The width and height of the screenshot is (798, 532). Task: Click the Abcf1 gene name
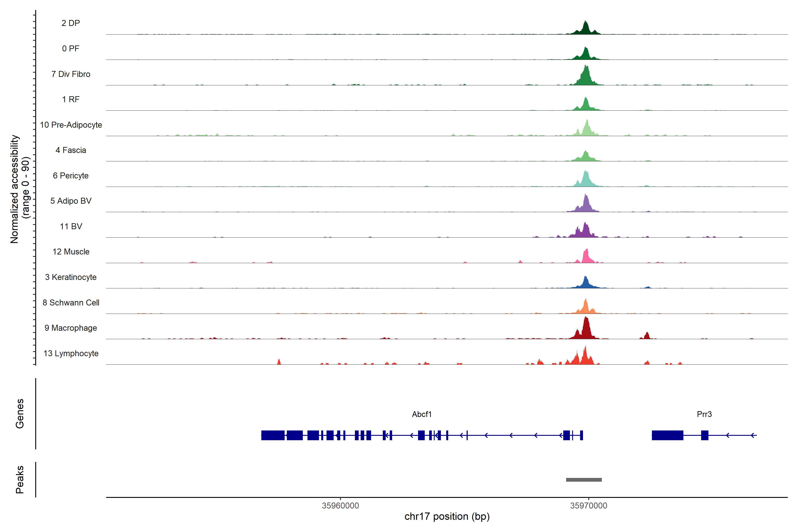421,414
